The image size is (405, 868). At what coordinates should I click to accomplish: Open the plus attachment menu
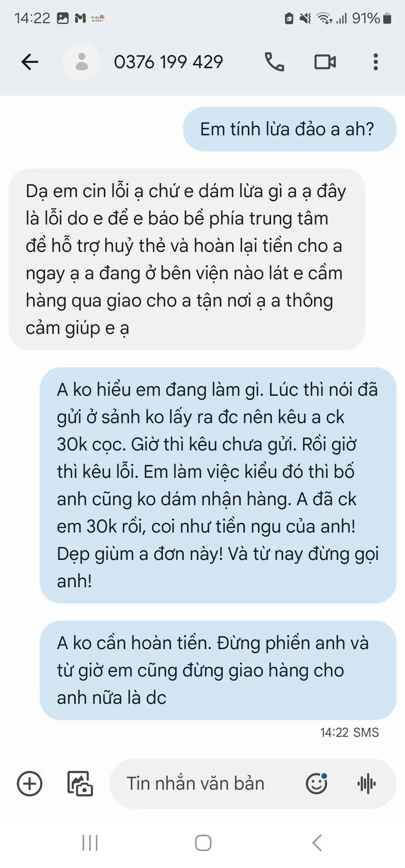click(30, 784)
